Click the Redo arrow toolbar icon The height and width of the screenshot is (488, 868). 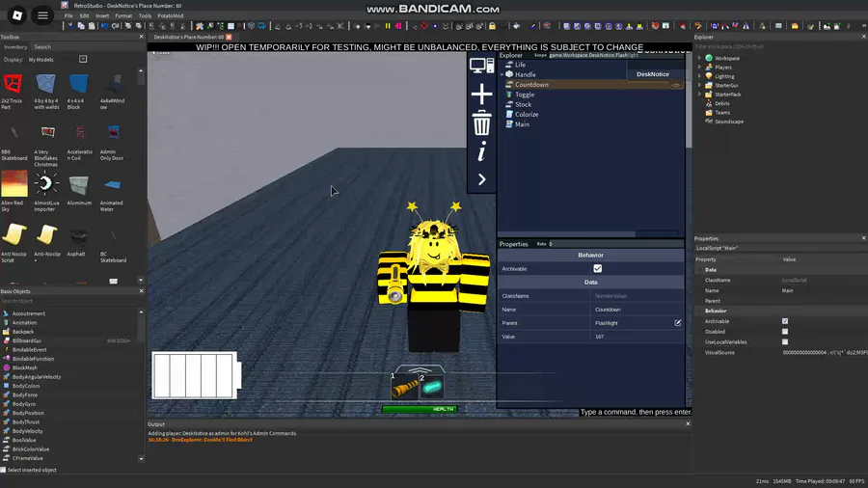115,26
